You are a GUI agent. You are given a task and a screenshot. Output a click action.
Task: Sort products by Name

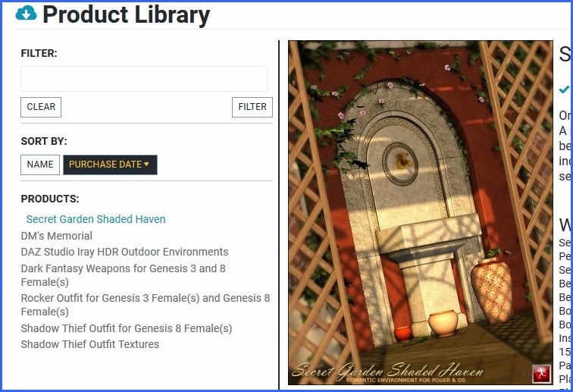point(40,165)
